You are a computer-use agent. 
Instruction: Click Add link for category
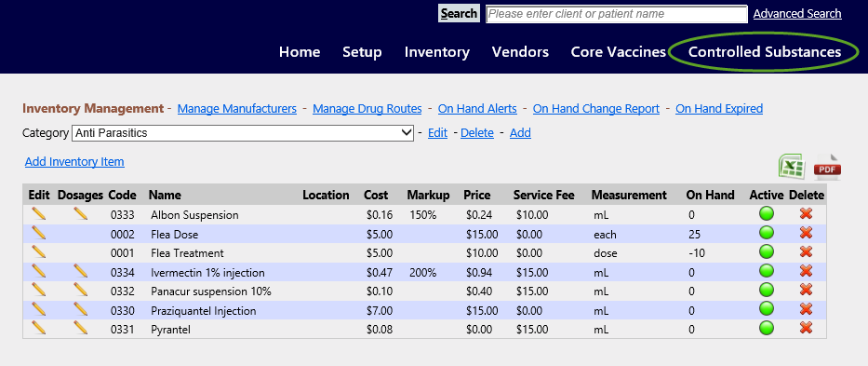[x=520, y=133]
